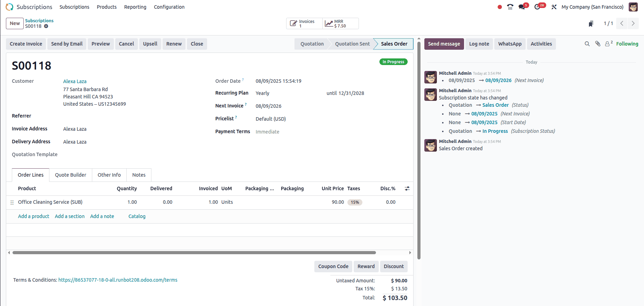Click the Send by Email button
644x306 pixels.
click(67, 44)
